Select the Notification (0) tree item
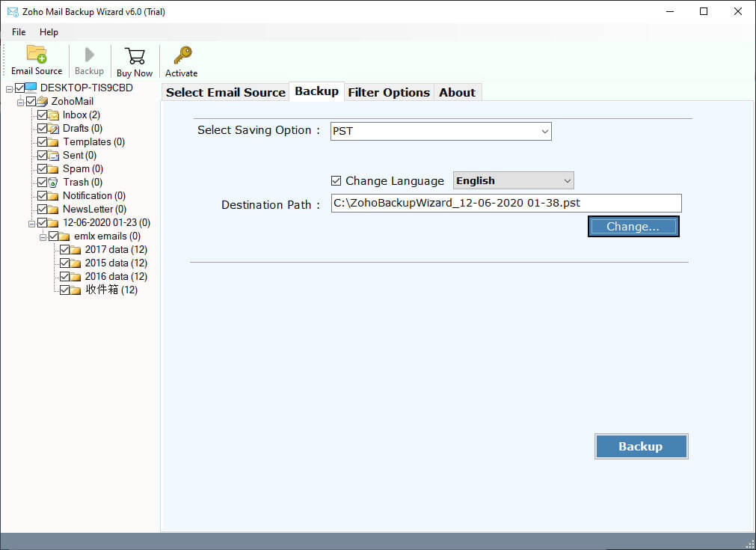Screen dimensions: 756x550 (x=94, y=196)
